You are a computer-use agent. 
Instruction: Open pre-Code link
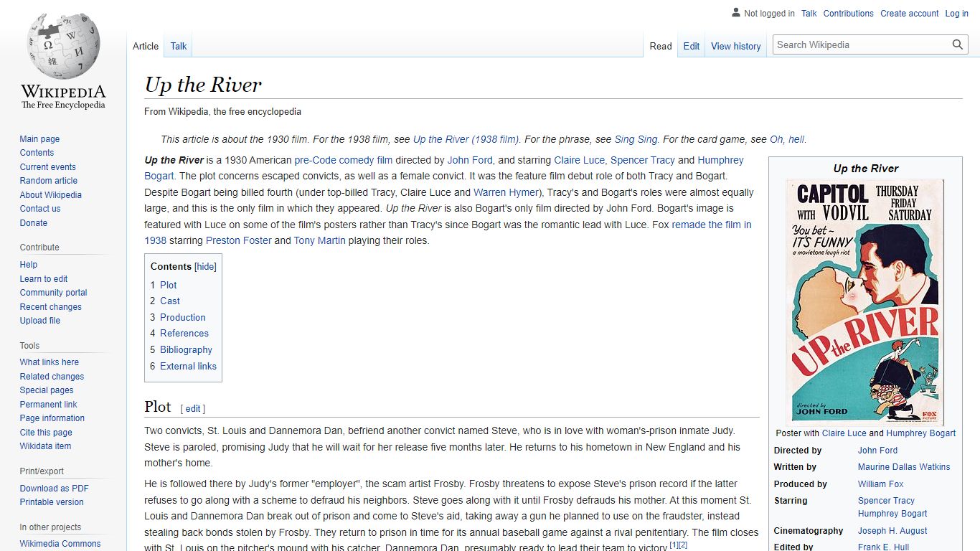[x=315, y=161]
